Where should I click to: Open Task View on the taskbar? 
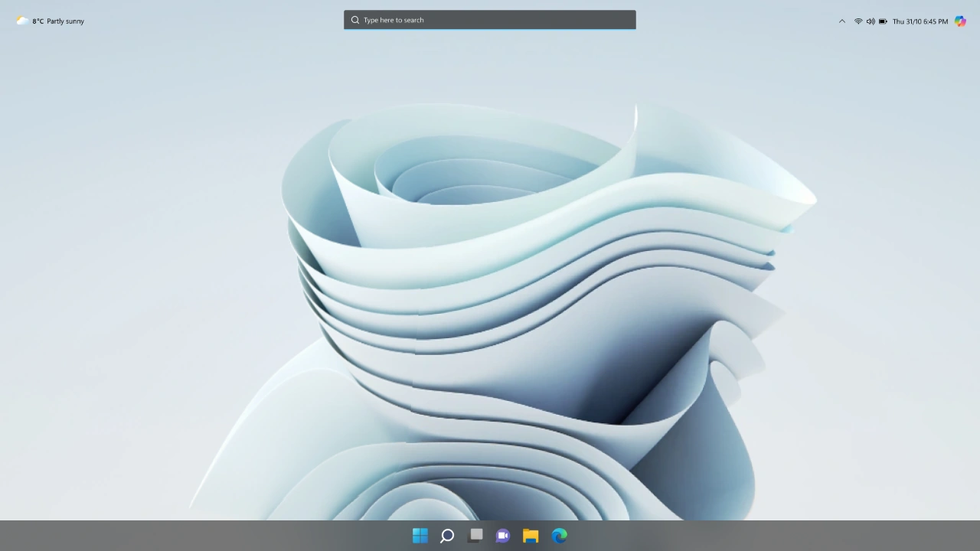pos(475,536)
